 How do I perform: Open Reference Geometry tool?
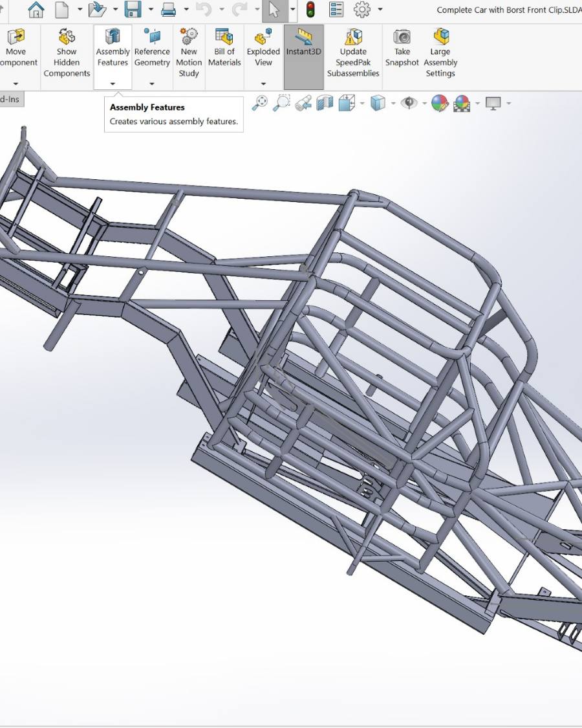pyautogui.click(x=152, y=51)
